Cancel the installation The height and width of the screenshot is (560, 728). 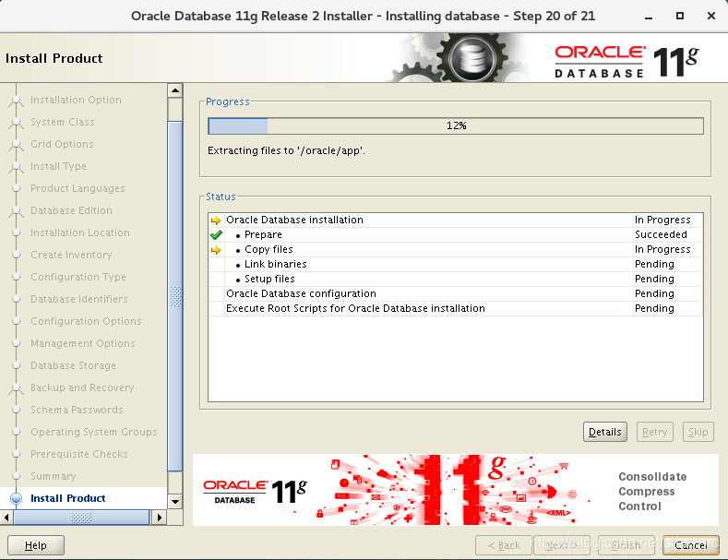691,545
